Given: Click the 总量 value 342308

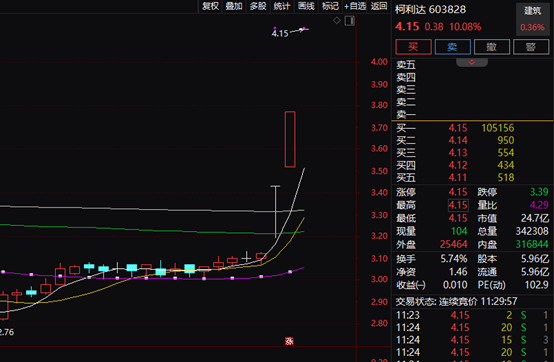Looking at the screenshot, I should click(532, 231).
